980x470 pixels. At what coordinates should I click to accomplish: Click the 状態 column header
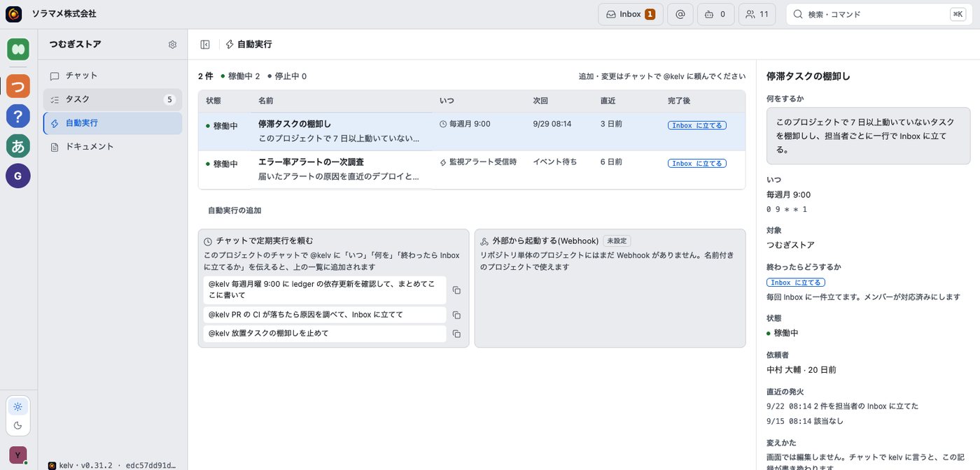point(213,101)
